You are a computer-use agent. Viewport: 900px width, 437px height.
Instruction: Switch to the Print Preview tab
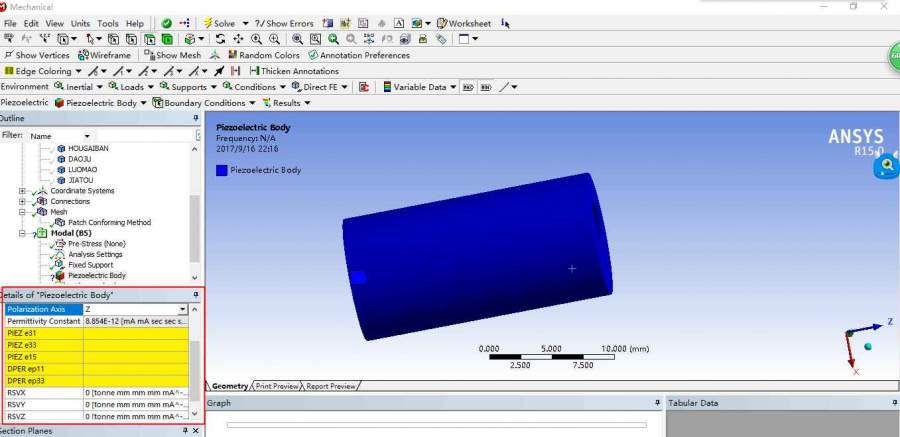coord(277,386)
